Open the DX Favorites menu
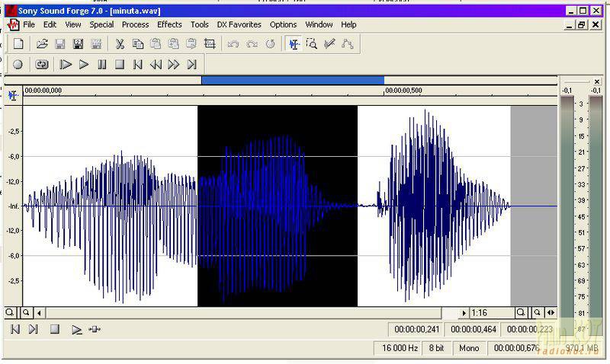Viewport: 610px width, 364px height. (239, 24)
